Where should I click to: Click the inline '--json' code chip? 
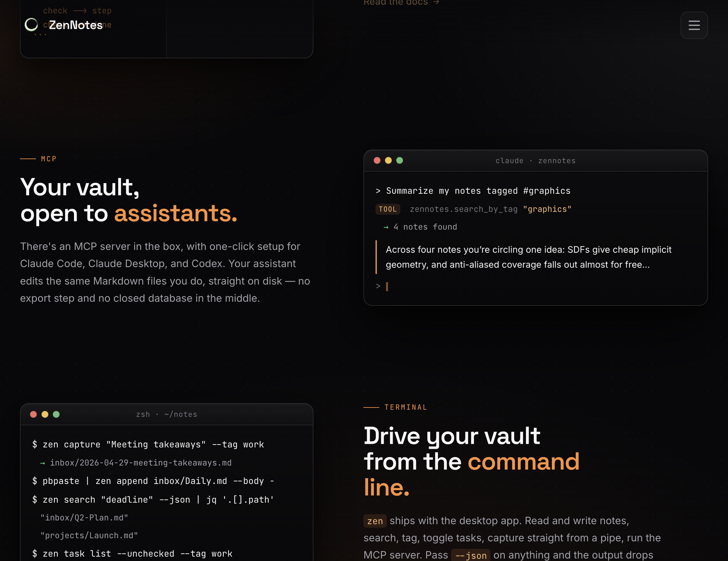(x=471, y=555)
